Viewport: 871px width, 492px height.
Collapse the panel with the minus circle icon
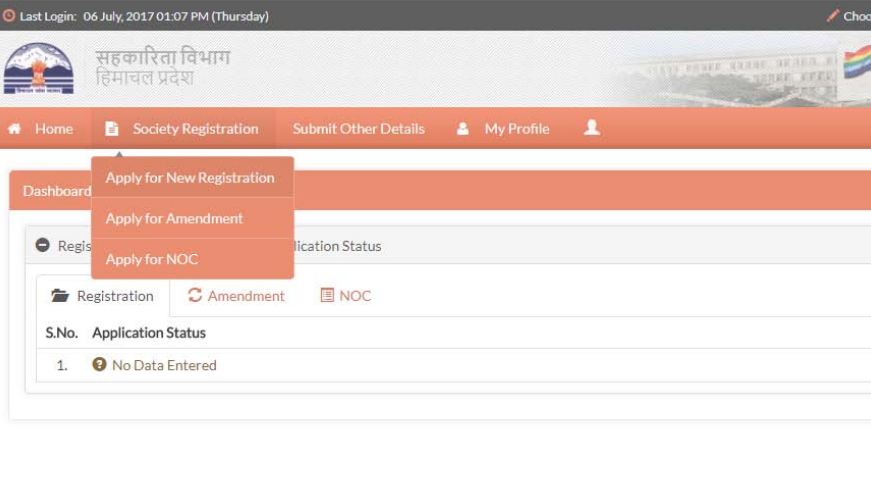[42, 245]
